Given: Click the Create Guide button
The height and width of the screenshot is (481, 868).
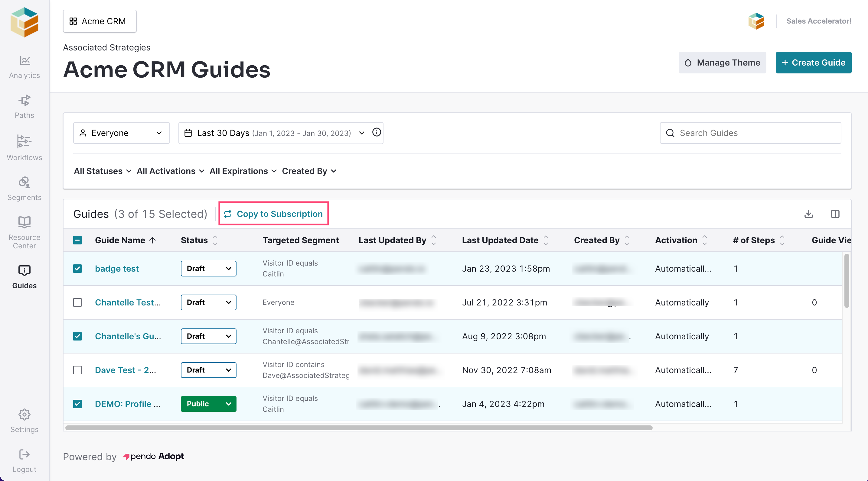Looking at the screenshot, I should pos(814,63).
